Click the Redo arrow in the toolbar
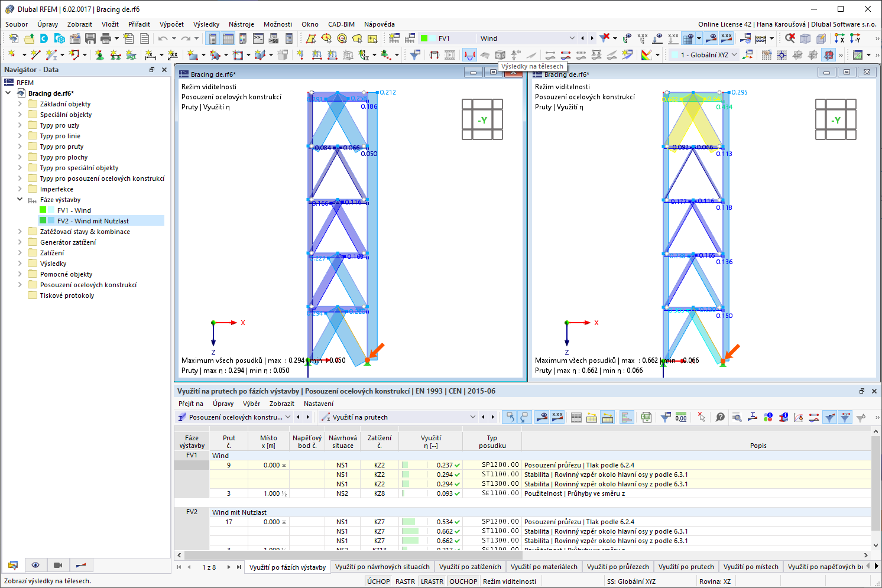 coord(186,38)
